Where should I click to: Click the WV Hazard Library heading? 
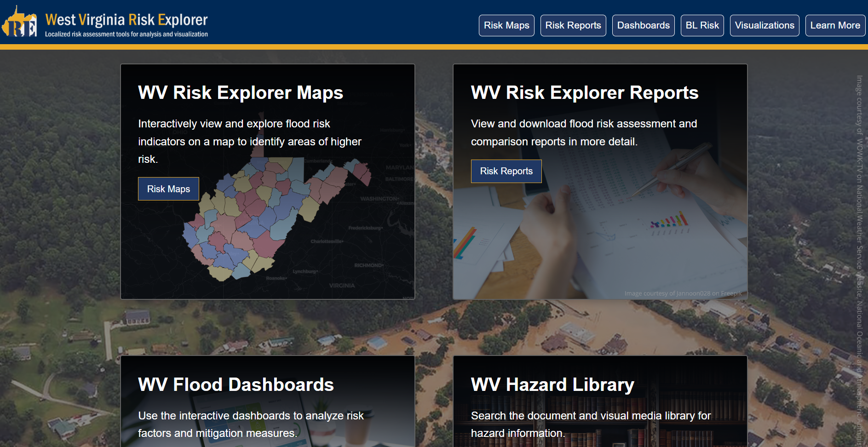coord(552,384)
